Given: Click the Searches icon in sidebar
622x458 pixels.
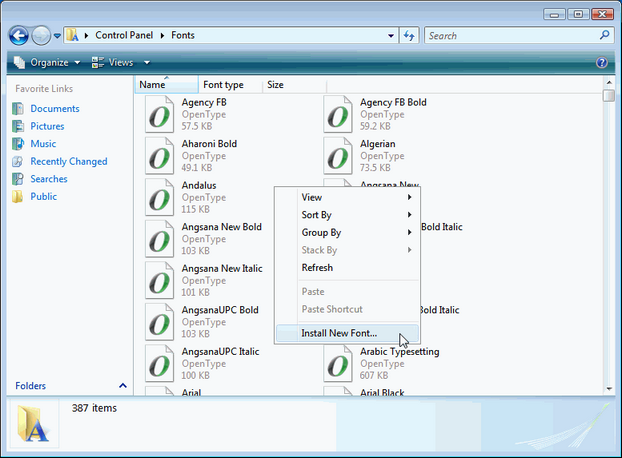Looking at the screenshot, I should [x=18, y=179].
